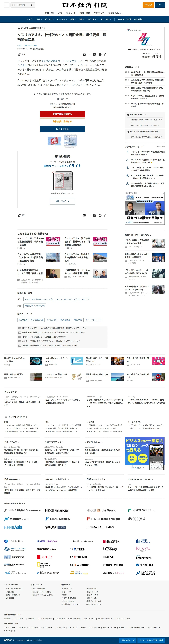169x644 pixels.
Task: Click the 保存 paperclip icon under the article date
Action: pyautogui.click(x=19, y=54)
